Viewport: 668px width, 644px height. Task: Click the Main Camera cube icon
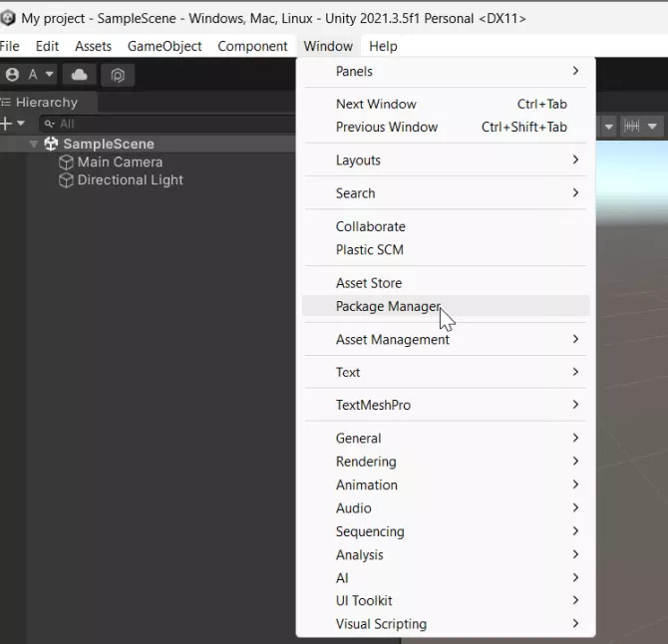66,162
